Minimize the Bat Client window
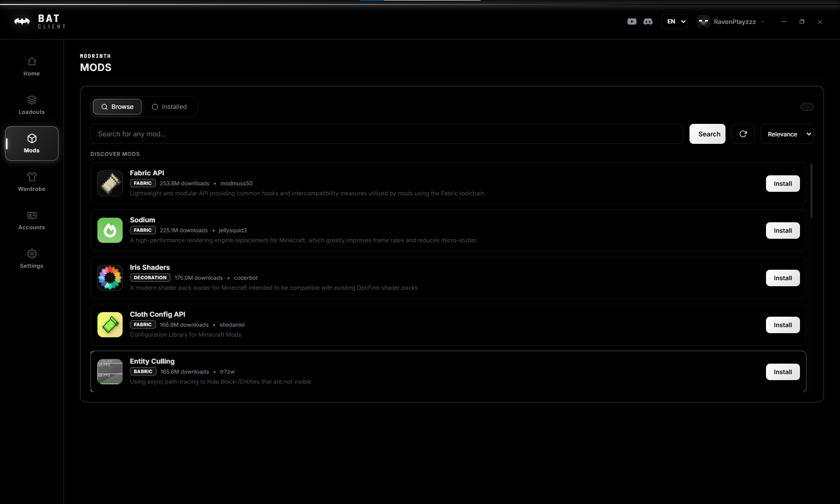 (784, 21)
